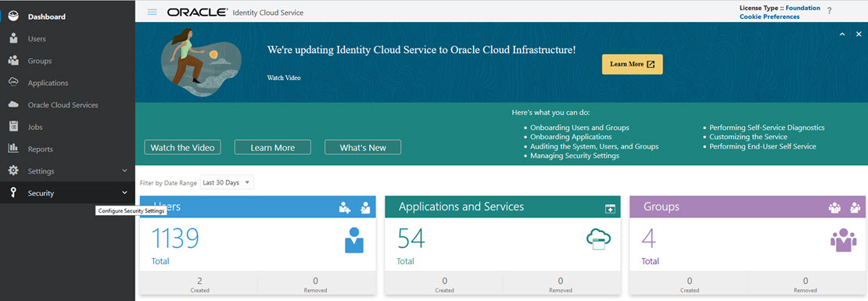This screenshot has height=301, width=868.
Task: Click the outlined Learn More button
Action: [x=273, y=148]
